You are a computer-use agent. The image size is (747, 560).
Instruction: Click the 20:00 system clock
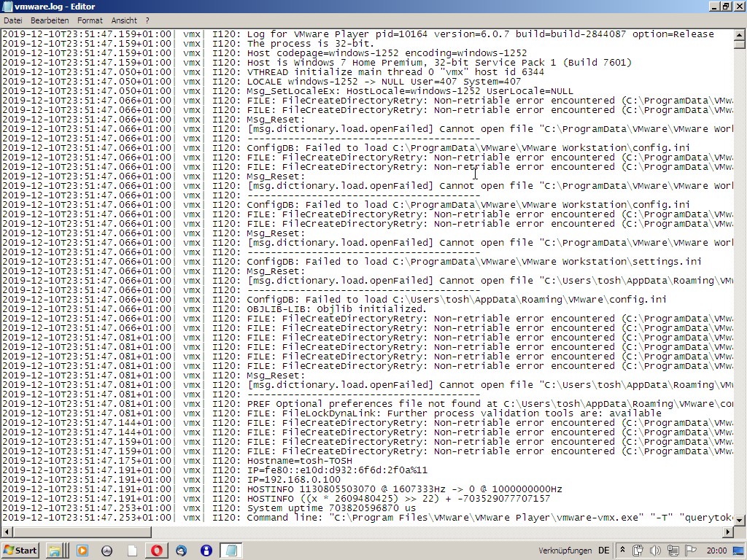716,551
